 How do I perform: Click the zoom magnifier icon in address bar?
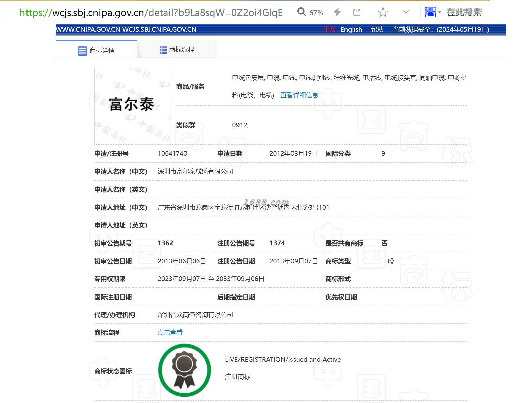301,12
